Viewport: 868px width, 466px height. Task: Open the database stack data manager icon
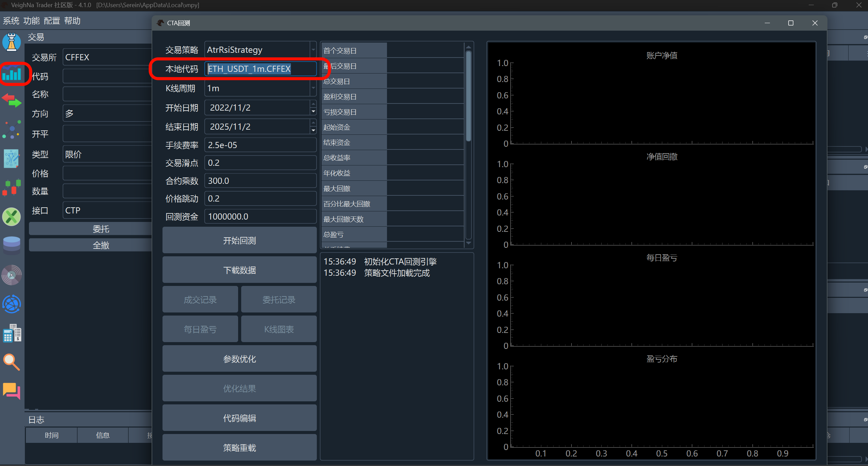tap(12, 245)
